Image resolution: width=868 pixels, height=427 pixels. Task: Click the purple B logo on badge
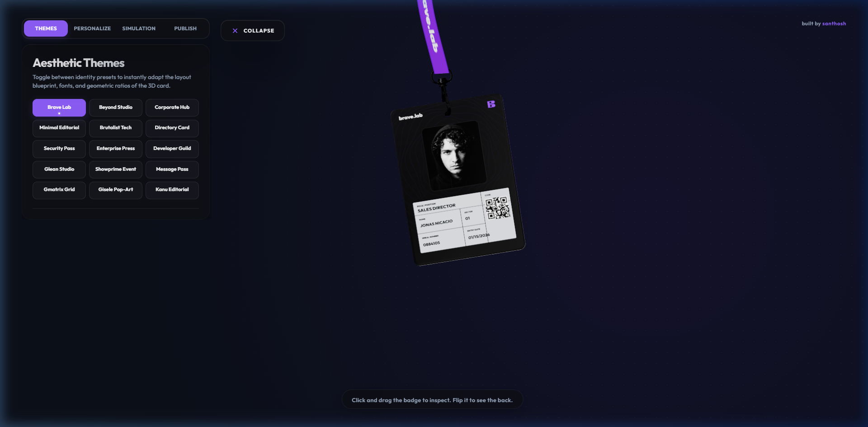[x=491, y=104]
